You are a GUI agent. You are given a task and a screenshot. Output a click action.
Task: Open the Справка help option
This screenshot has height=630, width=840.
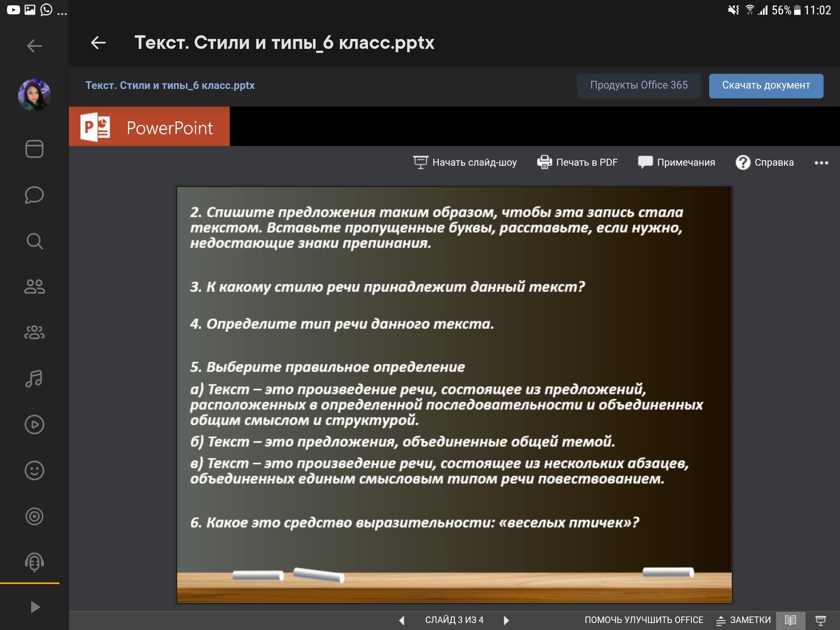(x=765, y=162)
